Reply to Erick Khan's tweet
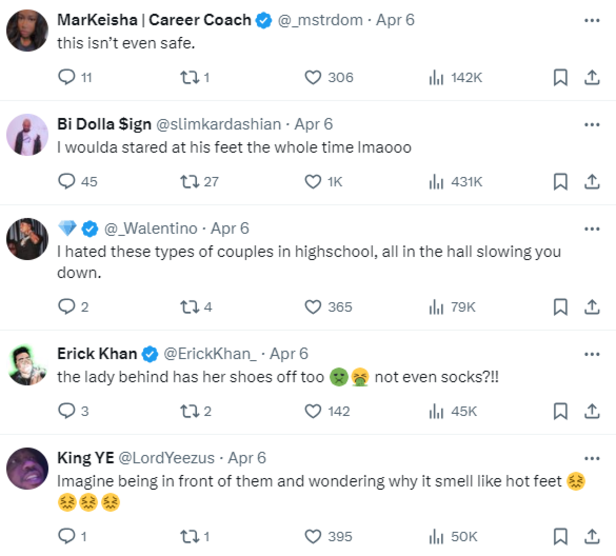 (x=68, y=411)
